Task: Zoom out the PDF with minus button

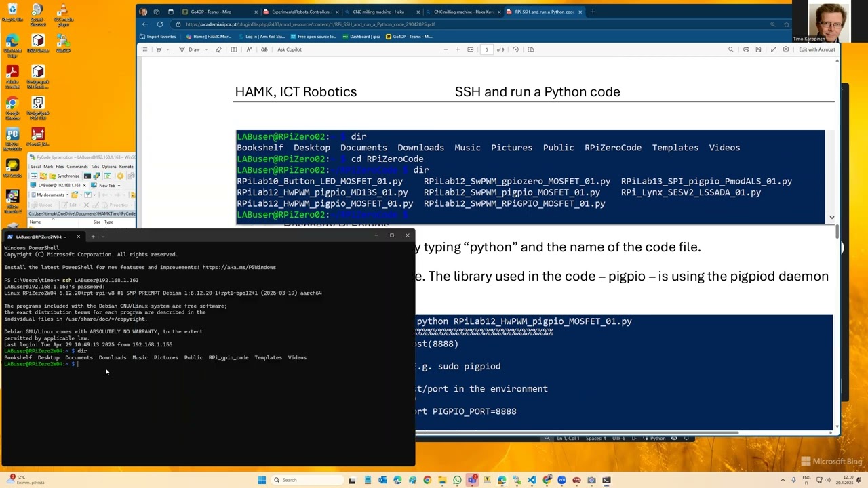Action: pos(446,49)
